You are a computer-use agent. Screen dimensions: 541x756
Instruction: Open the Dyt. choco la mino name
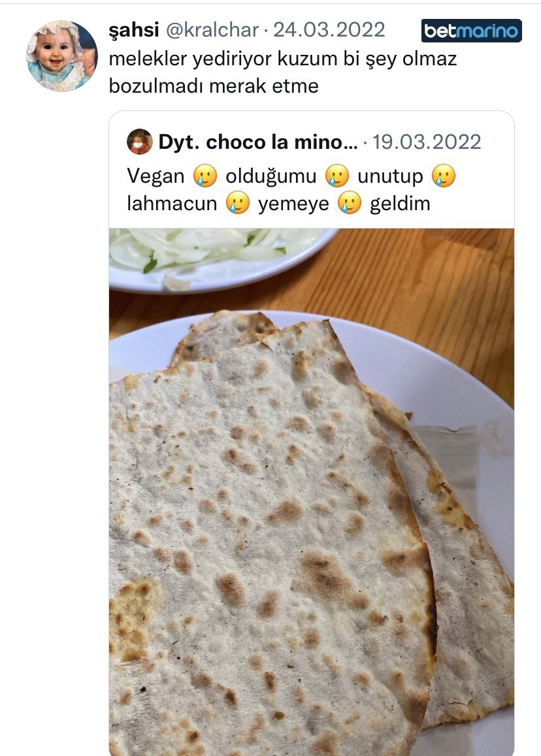click(x=258, y=142)
